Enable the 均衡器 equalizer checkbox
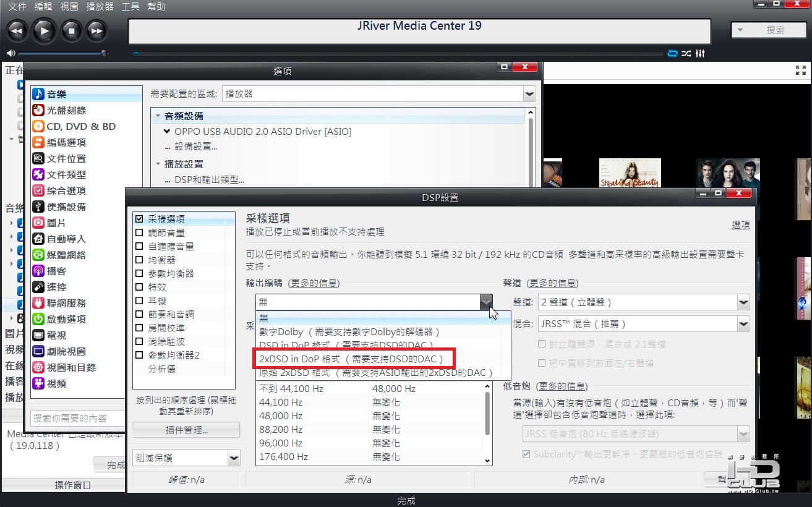The image size is (812, 507). pos(139,260)
